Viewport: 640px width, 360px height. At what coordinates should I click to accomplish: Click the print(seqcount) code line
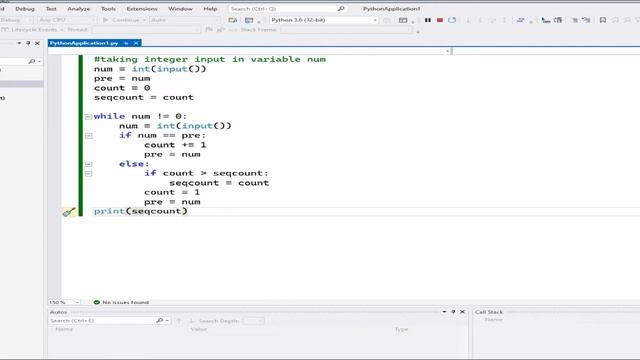tap(140, 211)
